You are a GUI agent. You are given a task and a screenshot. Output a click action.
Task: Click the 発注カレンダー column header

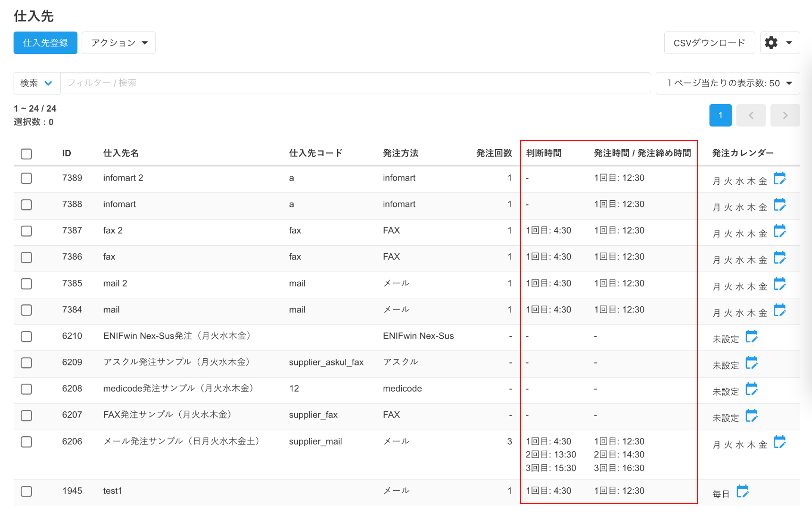[742, 153]
